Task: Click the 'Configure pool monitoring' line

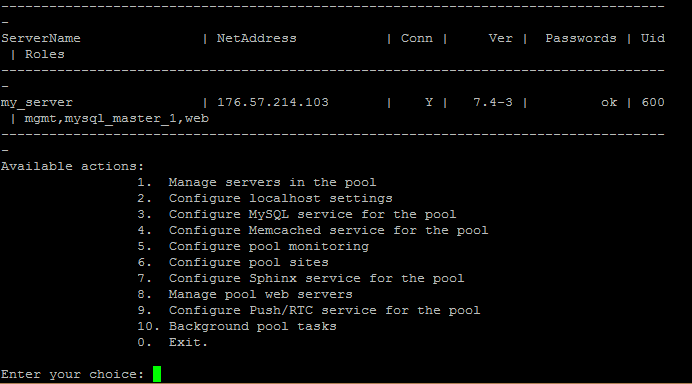Action: 269,246
